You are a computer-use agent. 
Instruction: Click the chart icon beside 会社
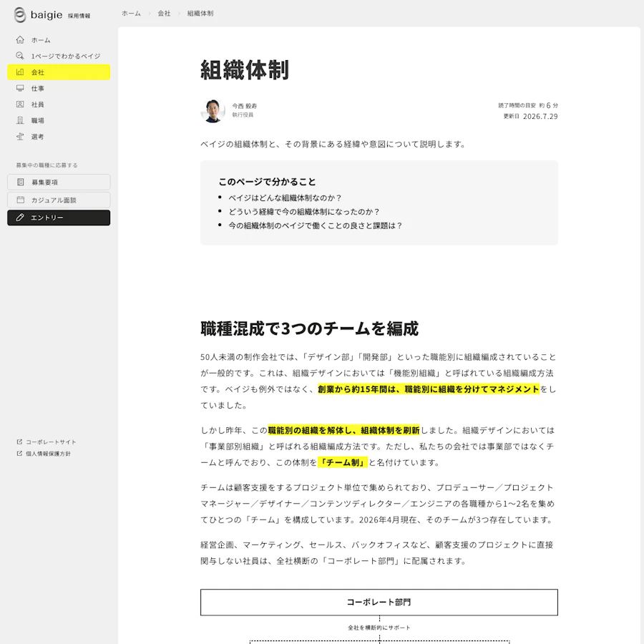pos(20,72)
